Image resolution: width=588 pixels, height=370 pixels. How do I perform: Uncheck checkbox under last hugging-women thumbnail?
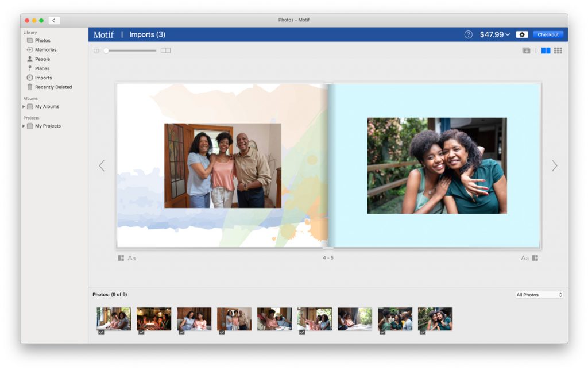pos(423,333)
